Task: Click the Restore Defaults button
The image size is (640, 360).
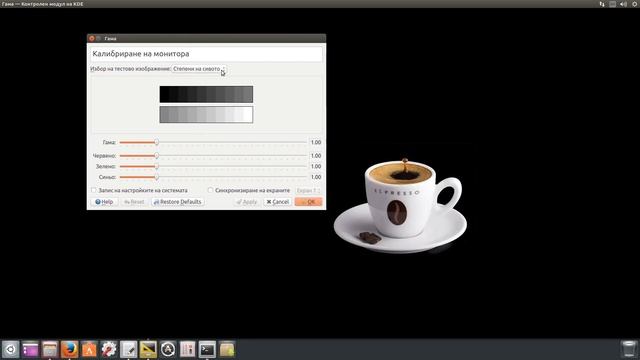Action: [178, 202]
